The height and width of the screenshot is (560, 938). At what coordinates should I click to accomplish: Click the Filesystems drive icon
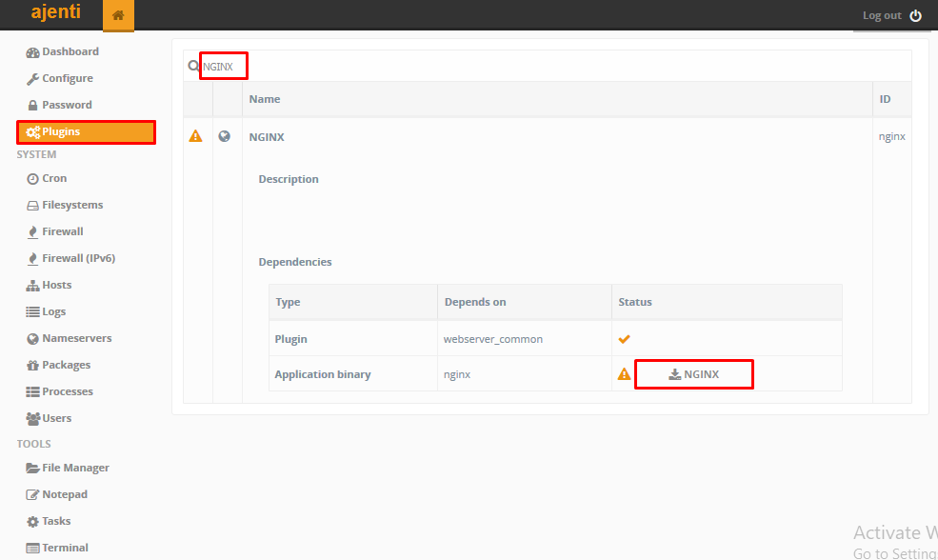pyautogui.click(x=32, y=205)
